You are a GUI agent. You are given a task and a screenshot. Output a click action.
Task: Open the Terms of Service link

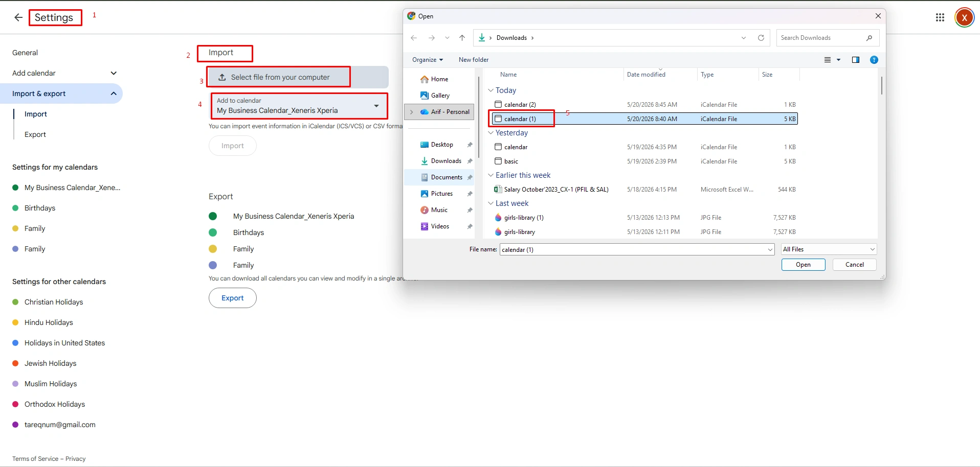click(35, 459)
